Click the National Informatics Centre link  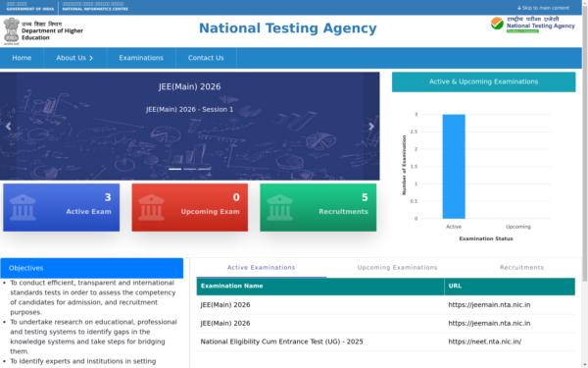click(95, 7)
